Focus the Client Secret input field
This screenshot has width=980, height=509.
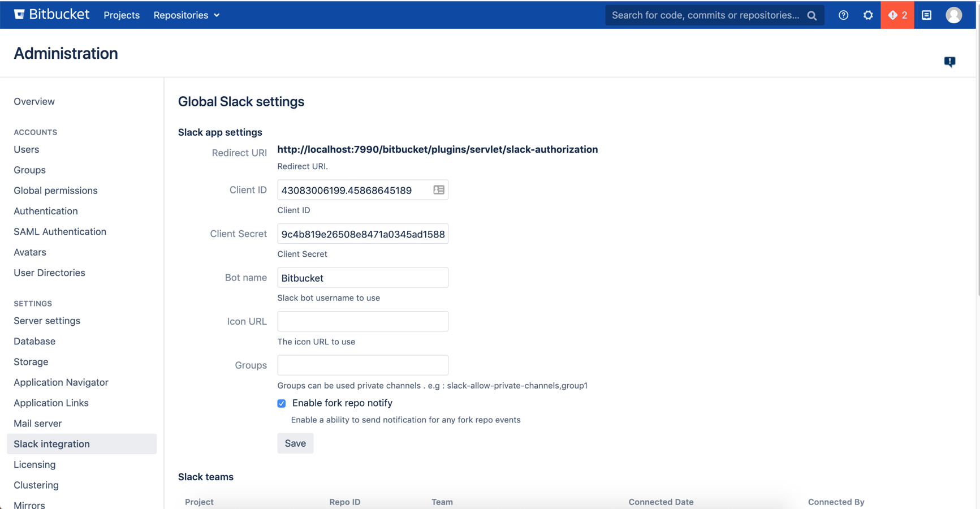coord(362,234)
